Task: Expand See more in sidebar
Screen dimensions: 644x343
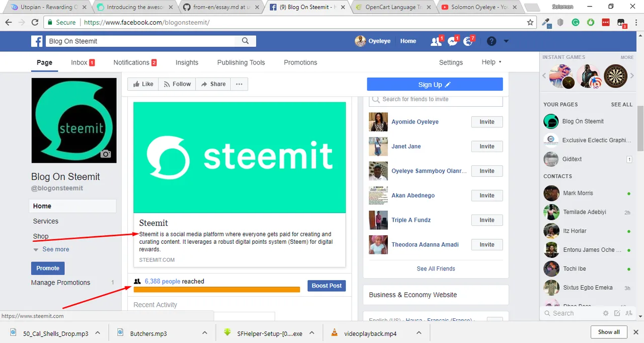Action: pos(51,249)
